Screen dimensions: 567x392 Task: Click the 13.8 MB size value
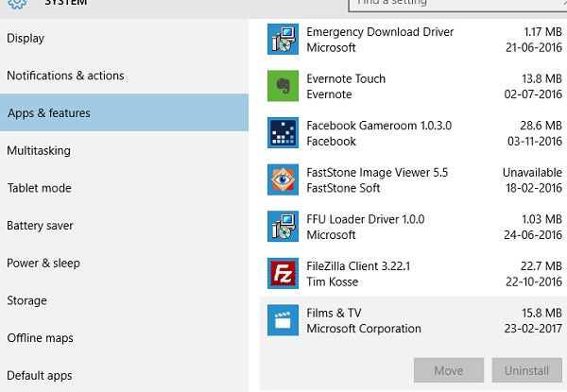coord(541,78)
